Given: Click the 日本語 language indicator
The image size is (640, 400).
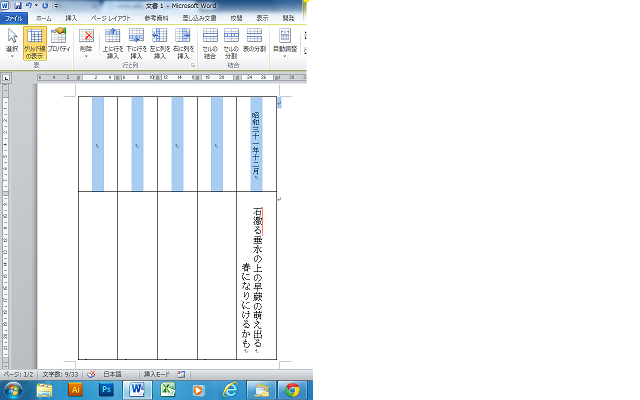Looking at the screenshot, I should point(112,374).
